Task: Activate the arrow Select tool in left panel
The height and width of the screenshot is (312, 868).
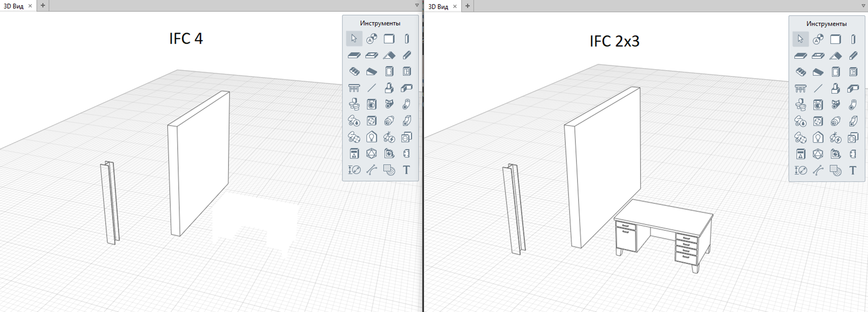Action: click(354, 39)
